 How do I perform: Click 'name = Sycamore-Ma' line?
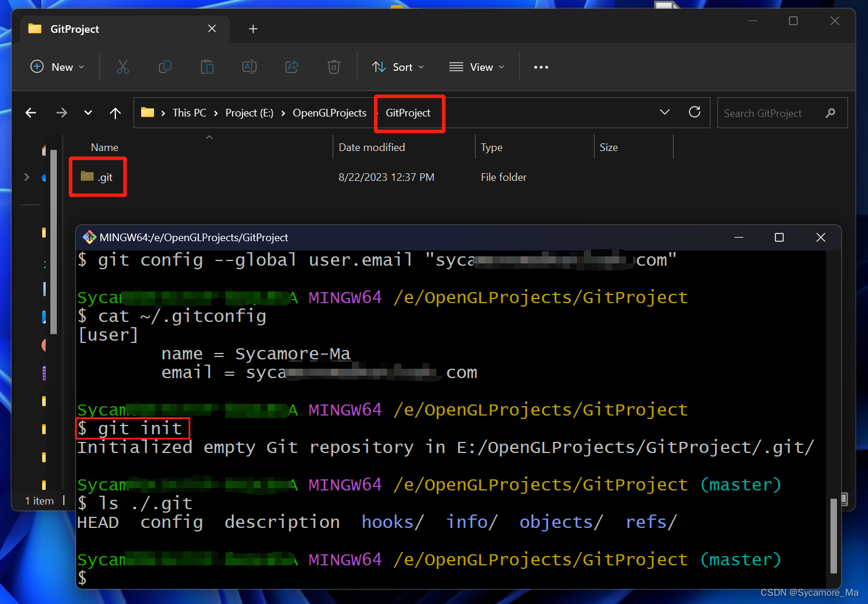tap(256, 354)
